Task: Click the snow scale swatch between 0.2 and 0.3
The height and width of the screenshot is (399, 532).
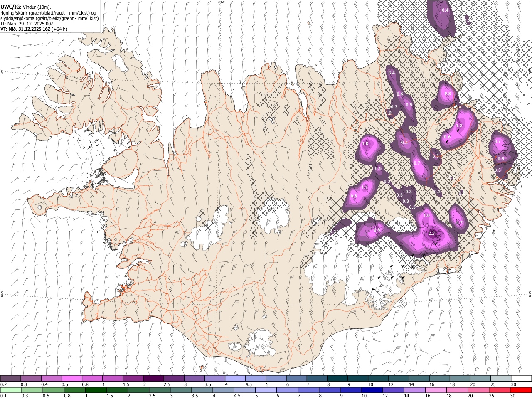Action: pyautogui.click(x=10, y=378)
